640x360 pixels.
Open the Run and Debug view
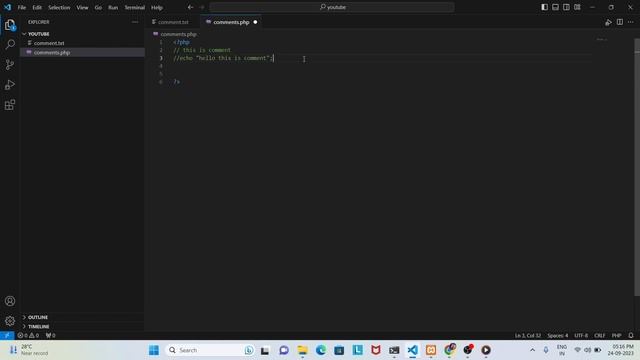point(10,85)
